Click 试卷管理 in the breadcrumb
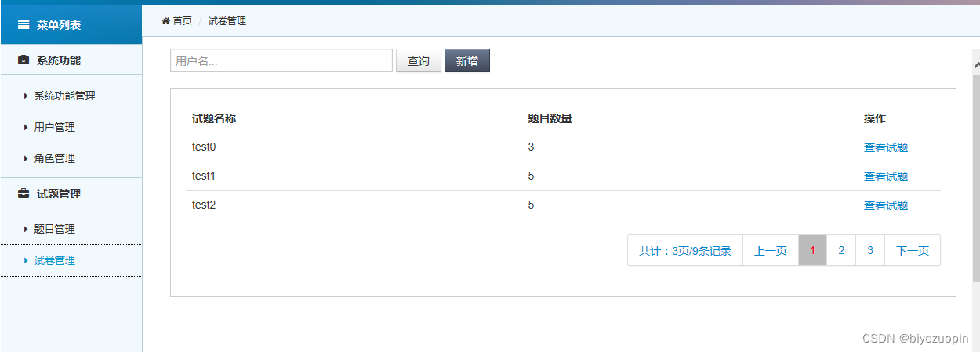Image resolution: width=980 pixels, height=352 pixels. [227, 21]
